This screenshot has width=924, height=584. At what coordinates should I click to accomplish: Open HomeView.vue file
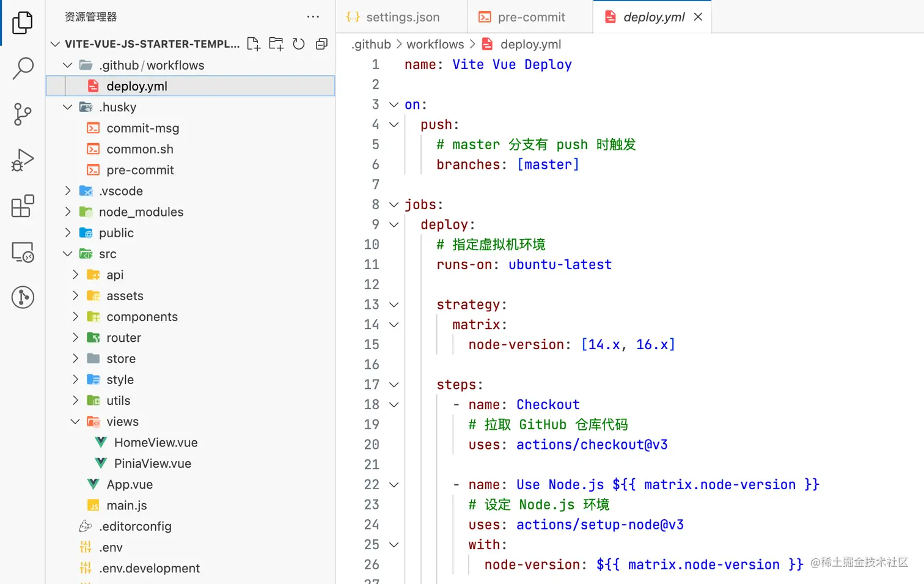(190, 442)
